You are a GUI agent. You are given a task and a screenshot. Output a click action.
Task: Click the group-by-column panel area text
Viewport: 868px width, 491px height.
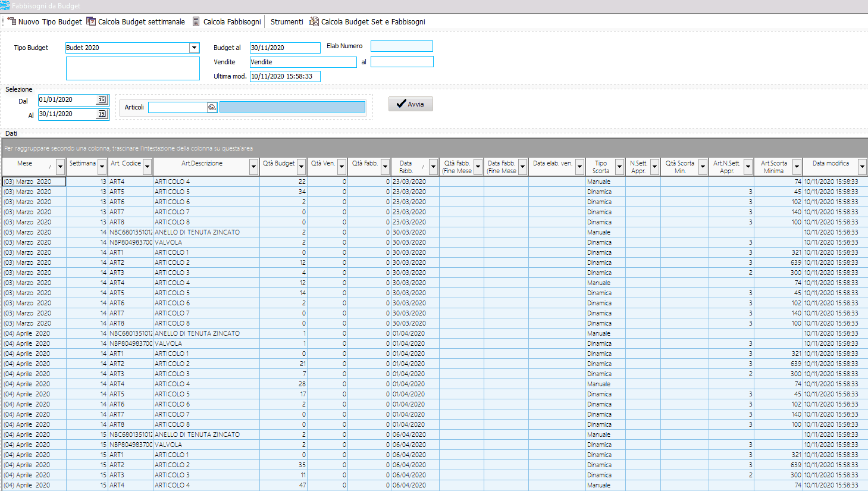(129, 148)
